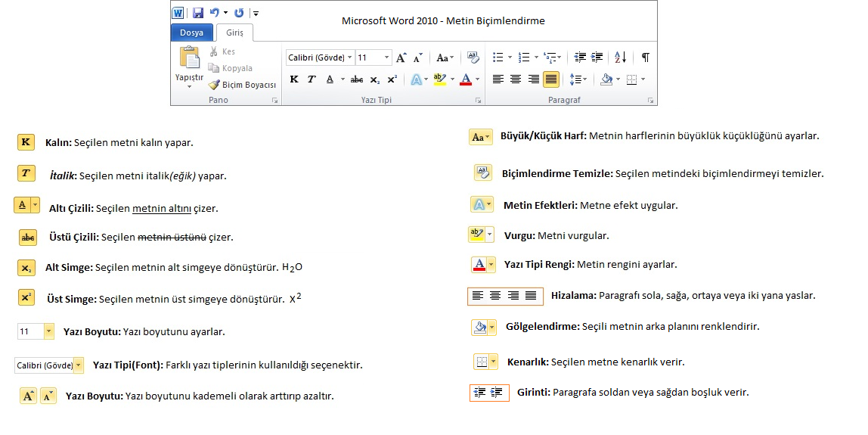Toggle bold with the ribbon K button
868x435 pixels.
(x=294, y=79)
